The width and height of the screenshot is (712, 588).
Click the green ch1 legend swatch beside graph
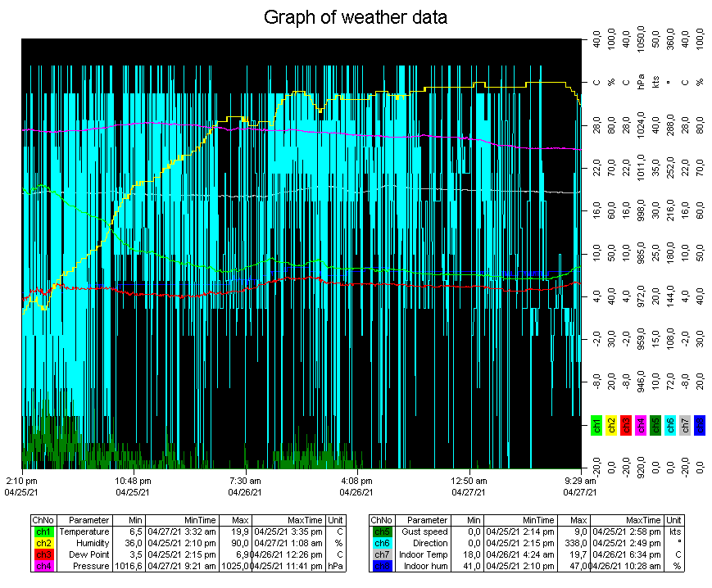pos(596,425)
